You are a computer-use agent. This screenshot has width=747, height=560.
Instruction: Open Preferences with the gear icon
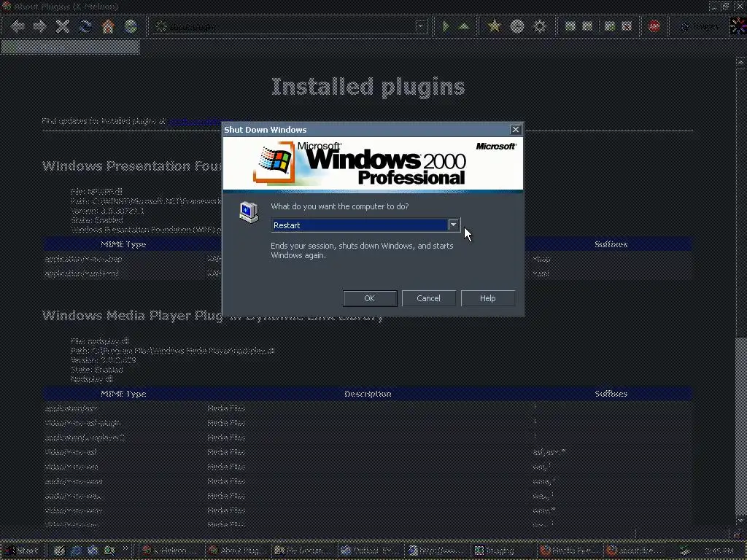[539, 26]
